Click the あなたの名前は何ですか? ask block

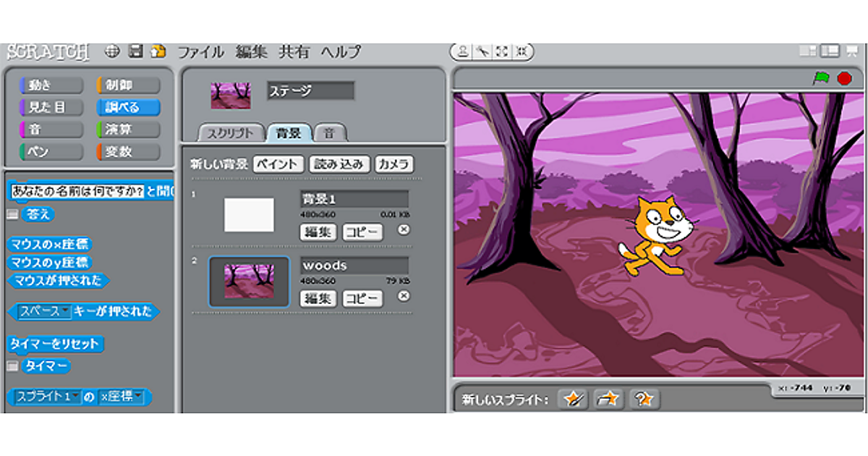coord(90,191)
